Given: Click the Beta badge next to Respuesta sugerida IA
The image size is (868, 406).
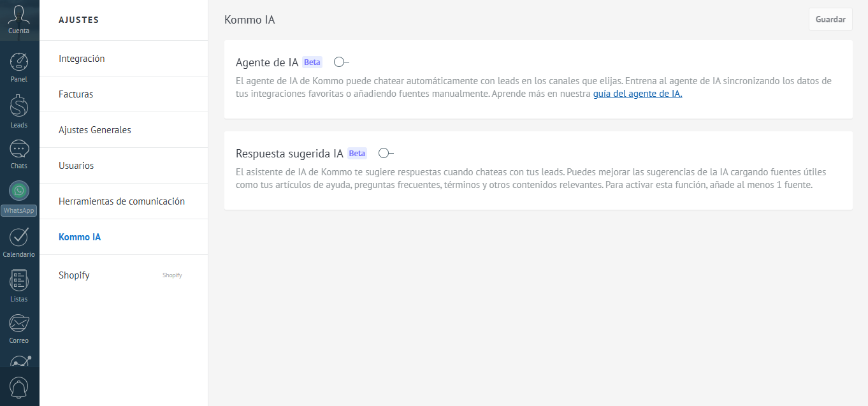Looking at the screenshot, I should click(x=357, y=154).
